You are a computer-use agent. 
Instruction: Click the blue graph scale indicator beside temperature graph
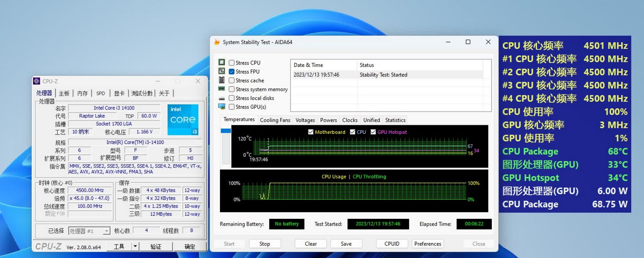click(226, 131)
